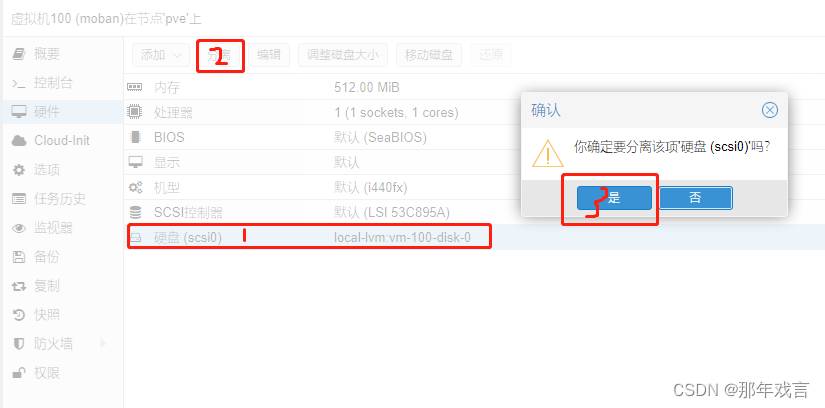825x408 pixels.
Task: Select the SCSI控制器 row
Action: click(474, 213)
